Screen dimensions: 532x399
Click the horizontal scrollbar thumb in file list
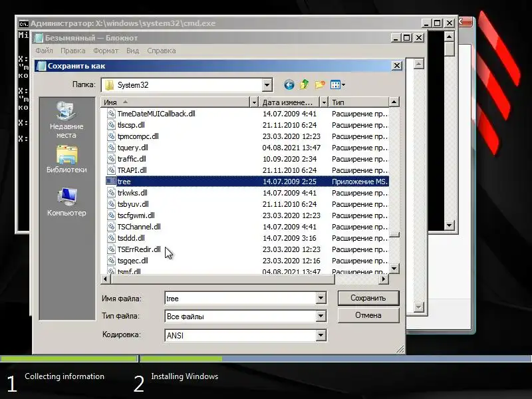click(x=223, y=279)
